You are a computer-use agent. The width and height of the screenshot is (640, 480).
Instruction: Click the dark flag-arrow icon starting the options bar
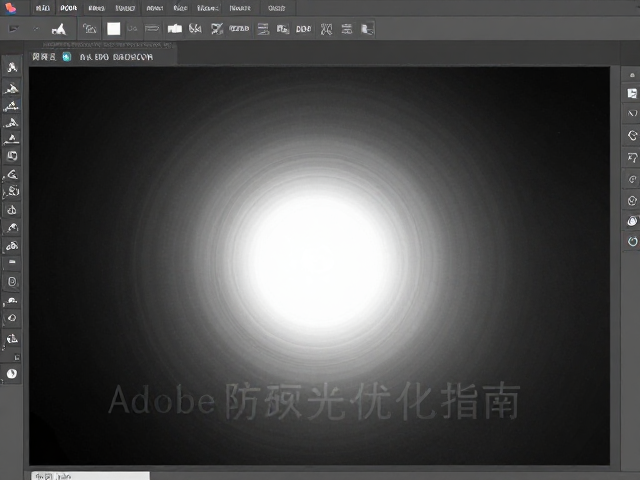click(13, 29)
